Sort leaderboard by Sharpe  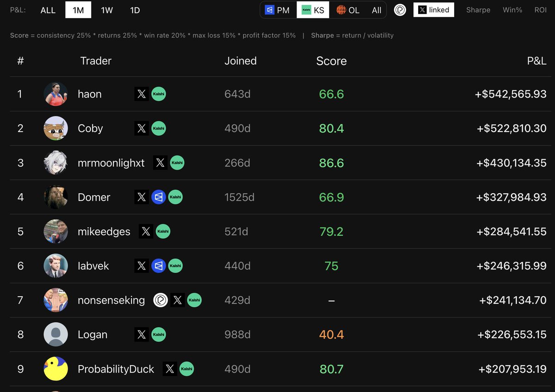pyautogui.click(x=478, y=10)
